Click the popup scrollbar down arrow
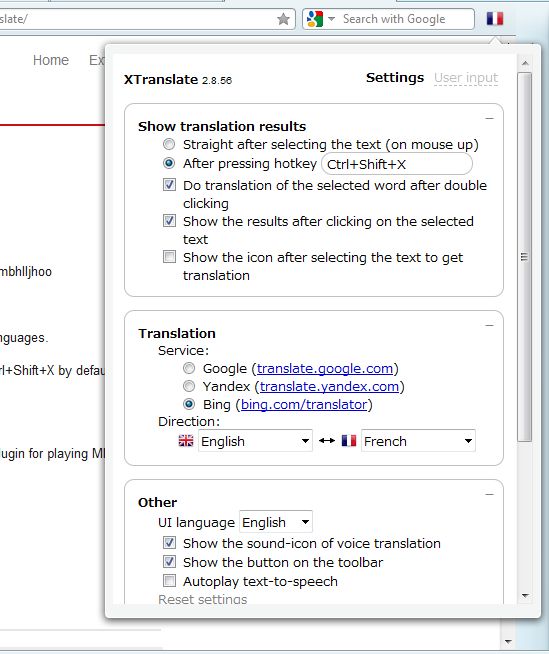 525,596
